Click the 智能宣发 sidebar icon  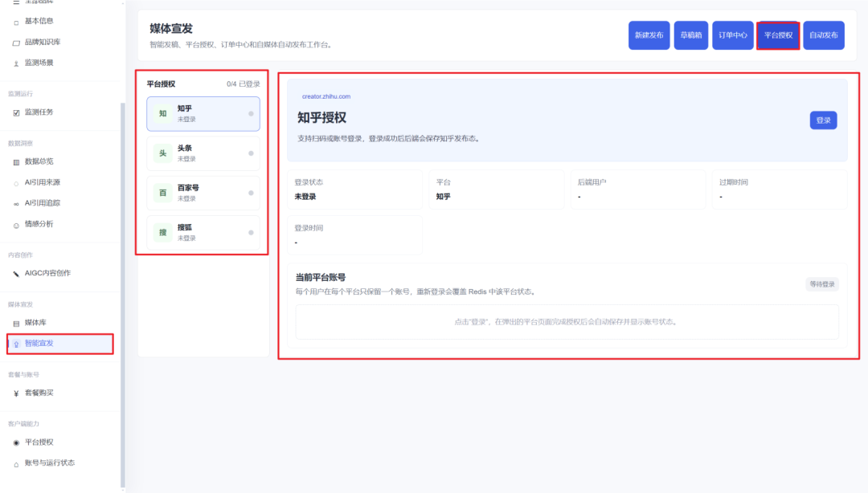click(16, 344)
